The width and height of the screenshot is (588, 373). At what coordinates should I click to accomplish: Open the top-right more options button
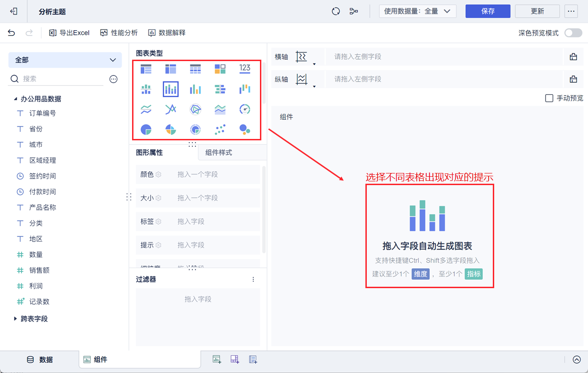tap(572, 11)
